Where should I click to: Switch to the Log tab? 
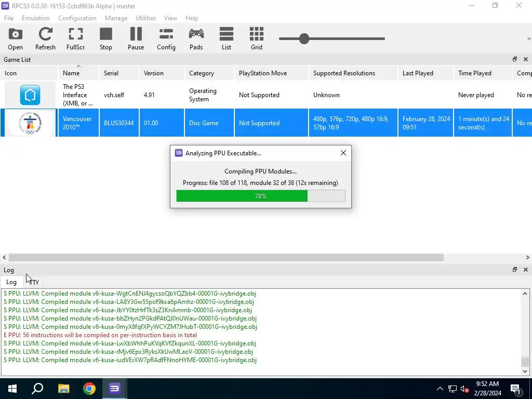[11, 282]
